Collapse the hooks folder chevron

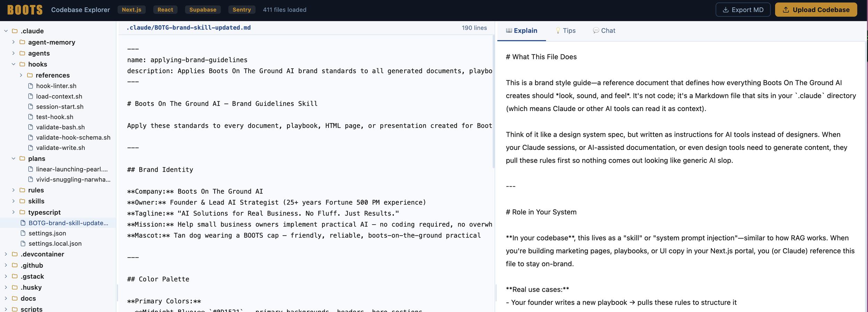point(14,64)
